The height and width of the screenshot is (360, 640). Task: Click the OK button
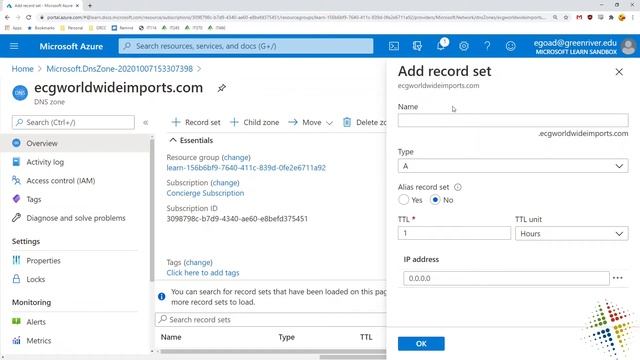pyautogui.click(x=421, y=343)
